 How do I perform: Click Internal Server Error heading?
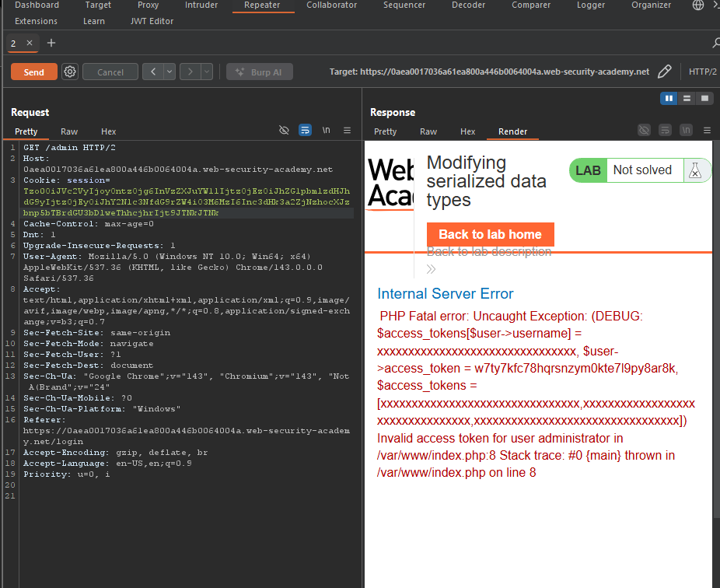click(x=446, y=293)
